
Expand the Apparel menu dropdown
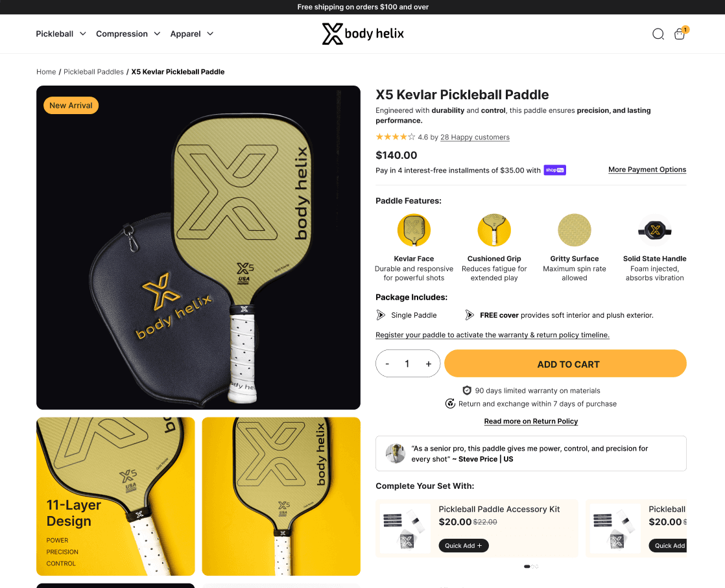[192, 34]
